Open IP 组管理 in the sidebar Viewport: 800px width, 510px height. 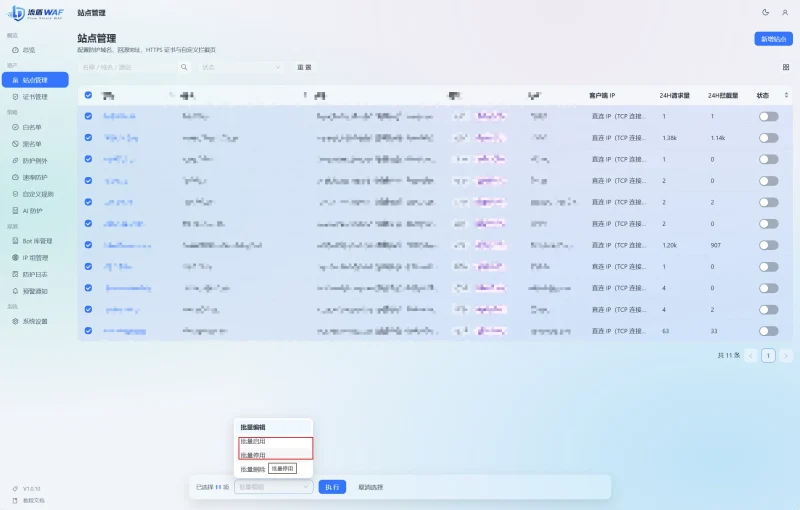pyautogui.click(x=35, y=258)
